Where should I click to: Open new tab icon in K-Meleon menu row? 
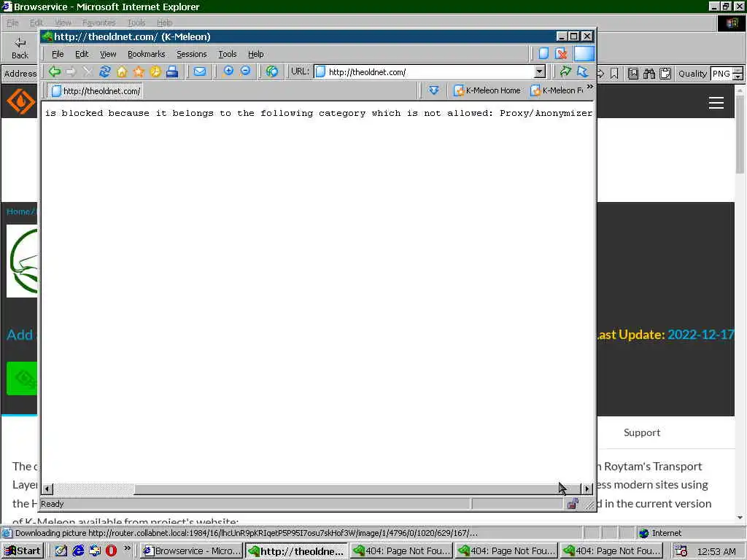543,53
